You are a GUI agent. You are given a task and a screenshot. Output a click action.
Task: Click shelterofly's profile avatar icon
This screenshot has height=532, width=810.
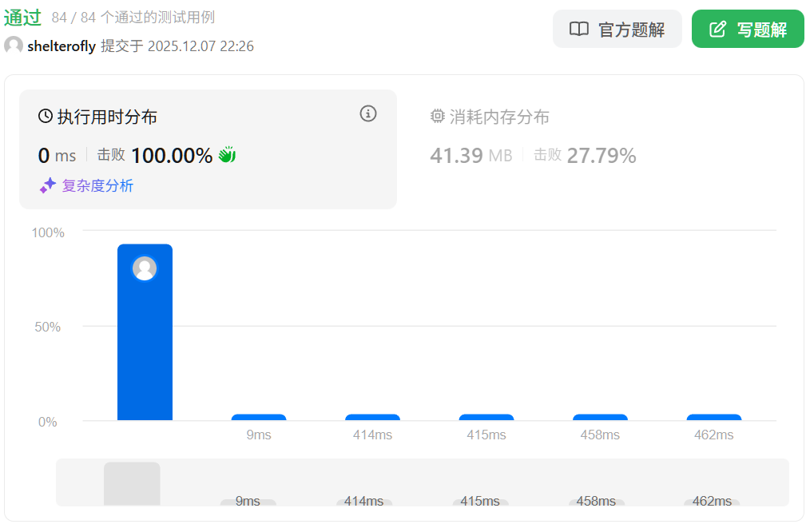point(14,46)
